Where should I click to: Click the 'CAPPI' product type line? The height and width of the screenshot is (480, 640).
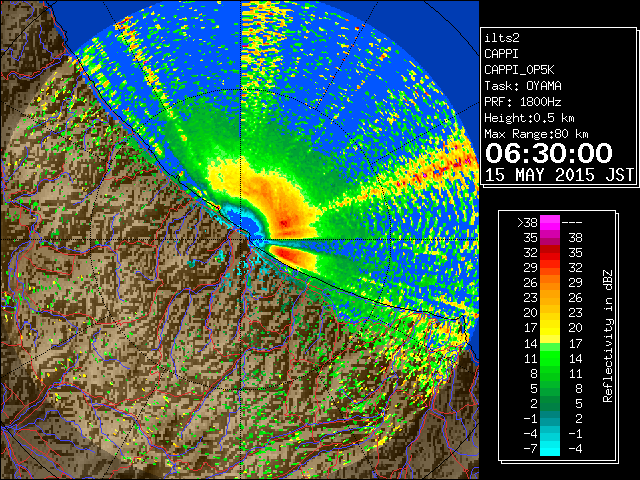pyautogui.click(x=501, y=54)
